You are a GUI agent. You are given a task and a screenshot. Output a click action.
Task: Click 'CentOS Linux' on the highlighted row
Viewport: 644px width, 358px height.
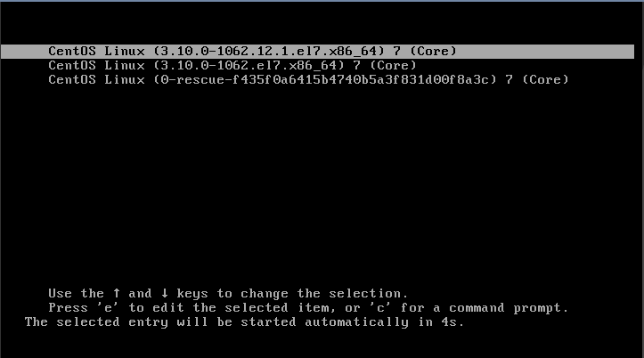point(96,52)
